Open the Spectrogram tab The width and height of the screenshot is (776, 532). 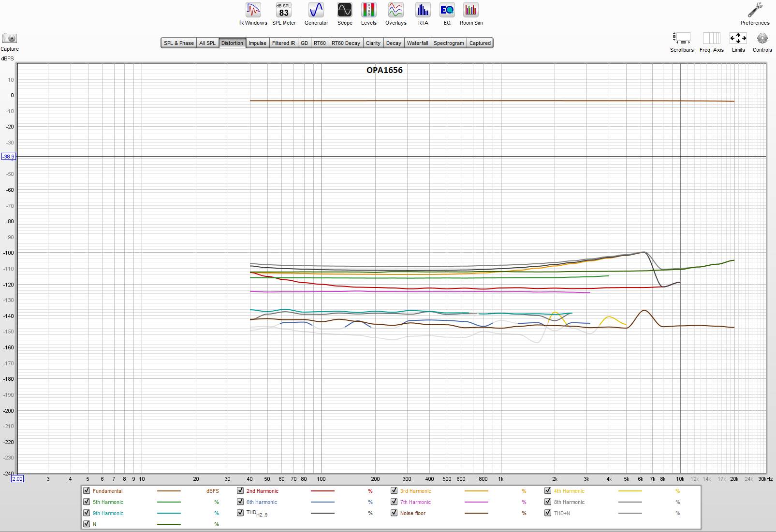(449, 43)
